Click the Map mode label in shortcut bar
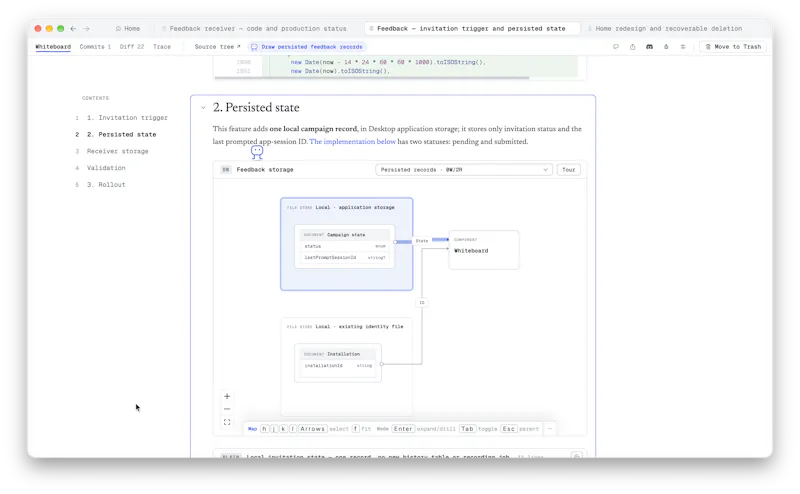 click(x=253, y=429)
